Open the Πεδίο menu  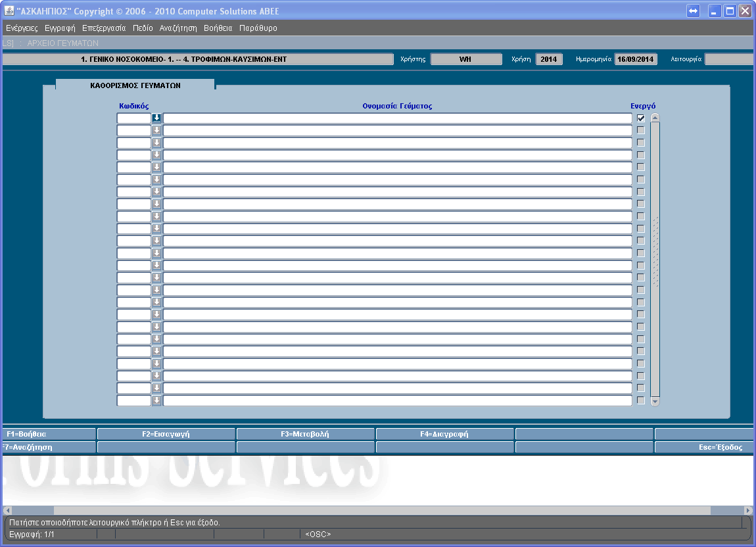point(143,28)
